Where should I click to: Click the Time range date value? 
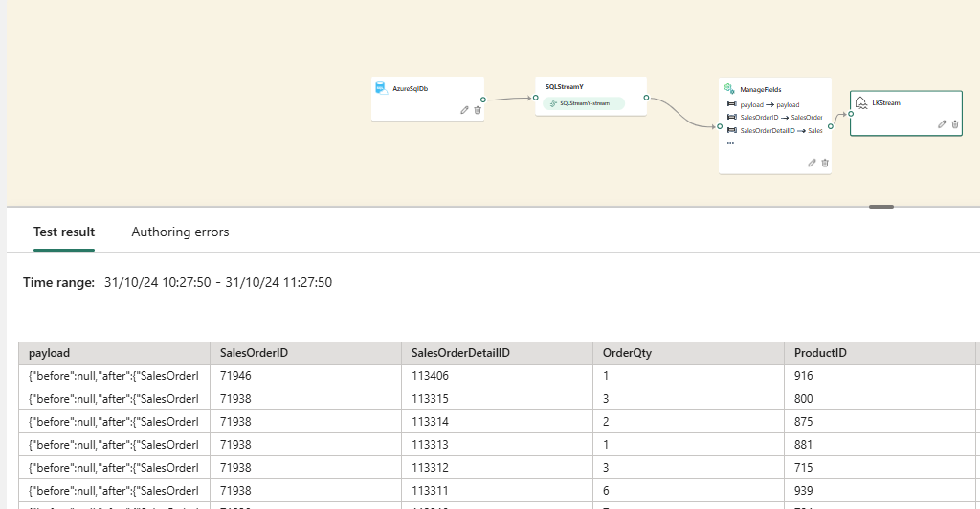click(x=218, y=282)
